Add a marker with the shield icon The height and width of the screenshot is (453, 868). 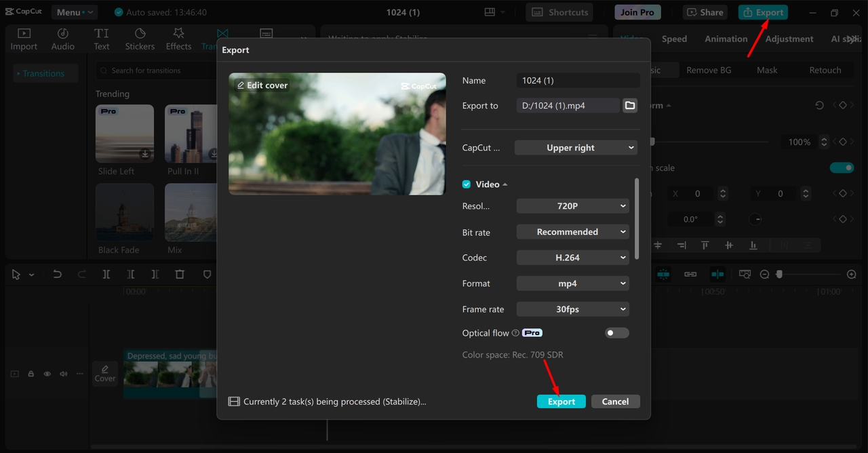pos(208,274)
